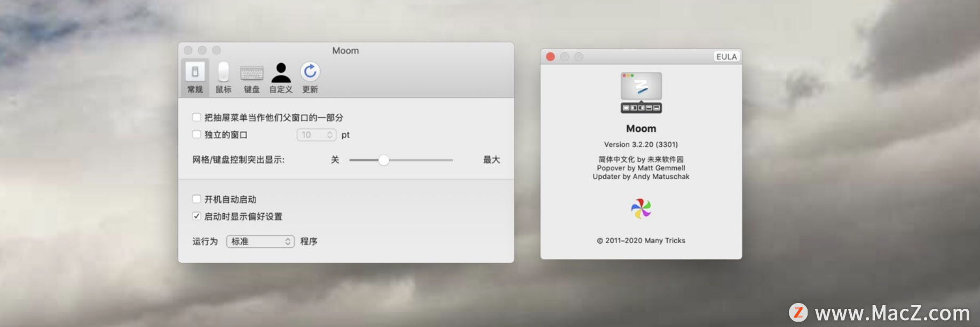This screenshot has height=327, width=980.
Task: Open the 运行为 标准 dropdown
Action: 260,242
